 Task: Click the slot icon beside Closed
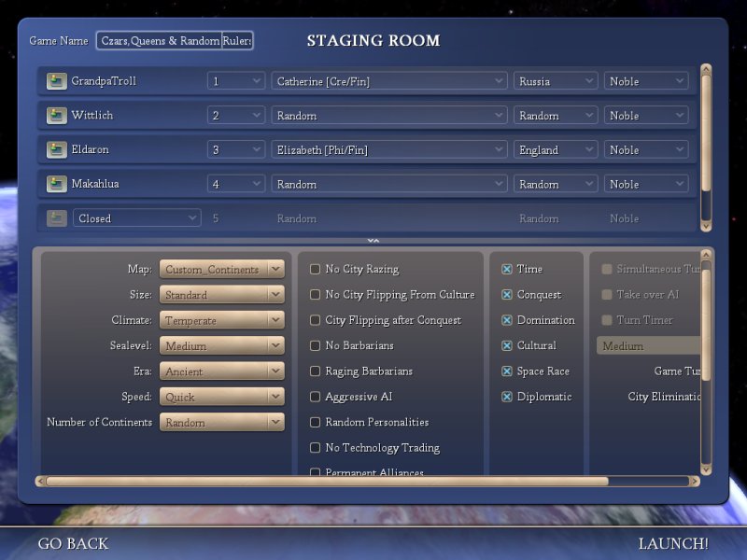[x=56, y=218]
